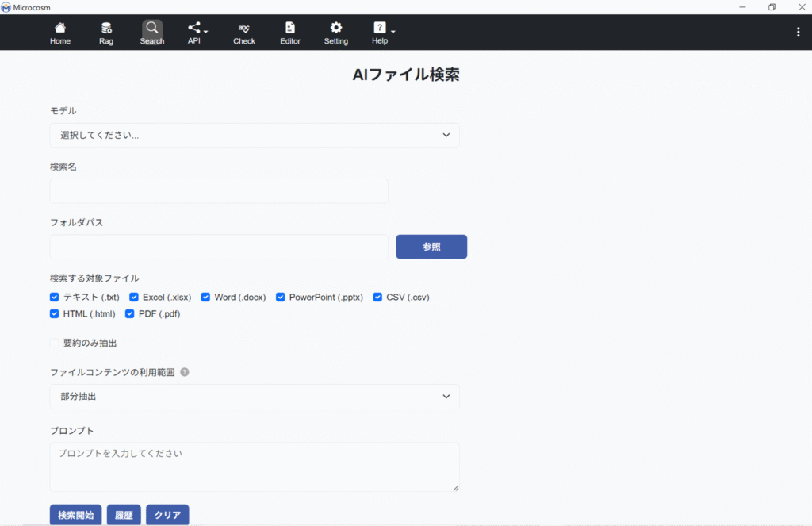
Task: Enable the 要約のみ抽出 checkbox
Action: [x=55, y=344]
